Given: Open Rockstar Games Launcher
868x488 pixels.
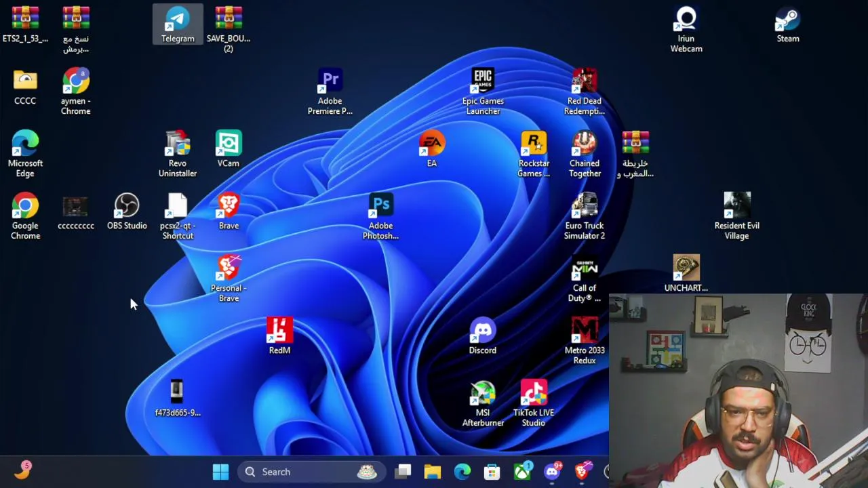Looking at the screenshot, I should [x=534, y=155].
